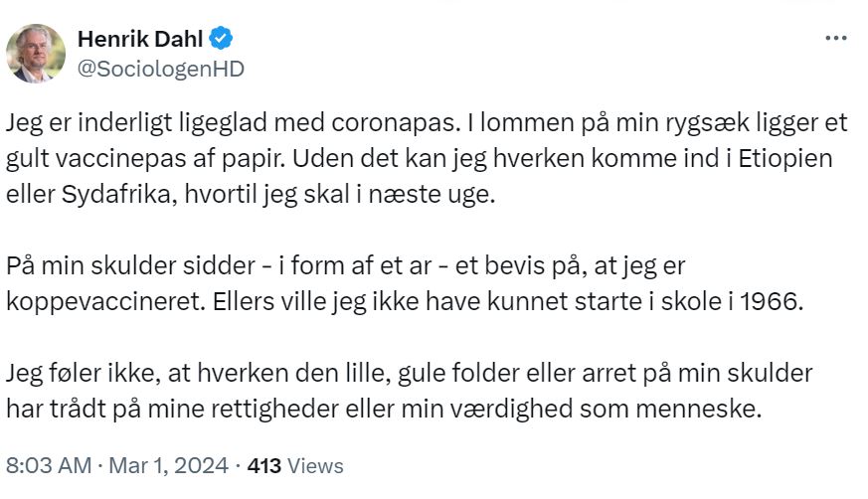
Task: Open Henrik Dahl's profile picture
Action: (x=37, y=53)
